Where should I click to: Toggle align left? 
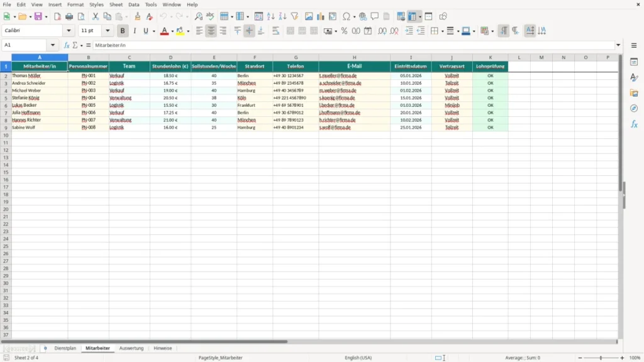point(199,31)
